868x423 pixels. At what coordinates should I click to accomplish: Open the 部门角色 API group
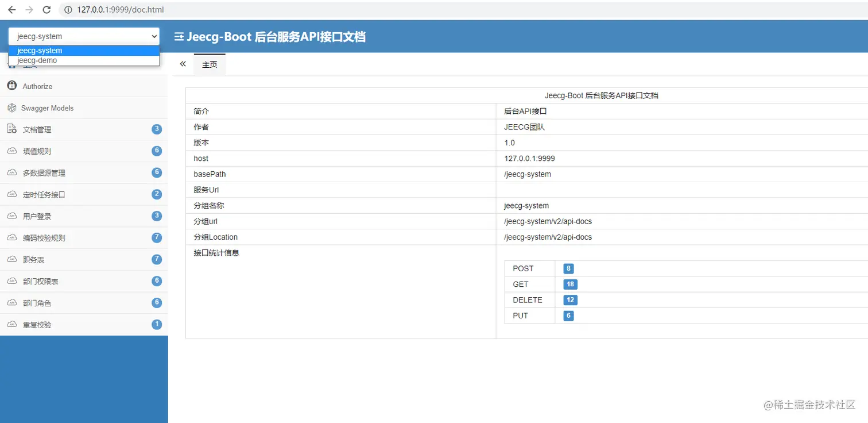point(84,303)
